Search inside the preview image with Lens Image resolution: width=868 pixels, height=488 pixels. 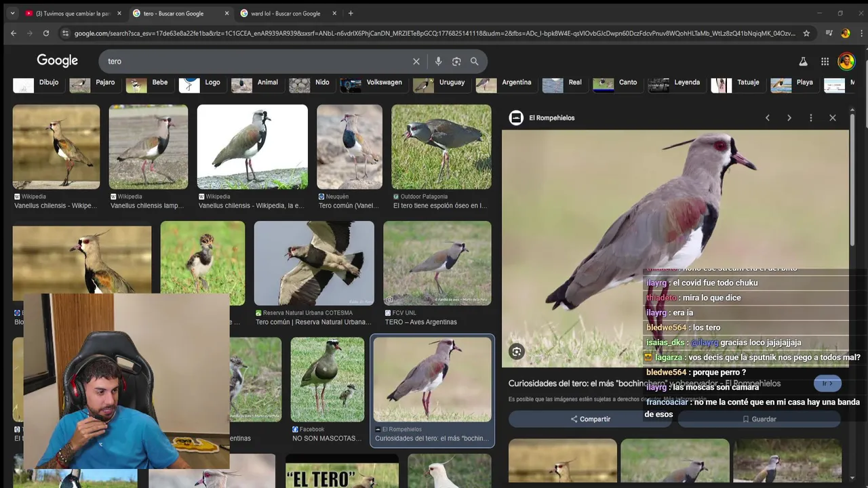tap(517, 351)
